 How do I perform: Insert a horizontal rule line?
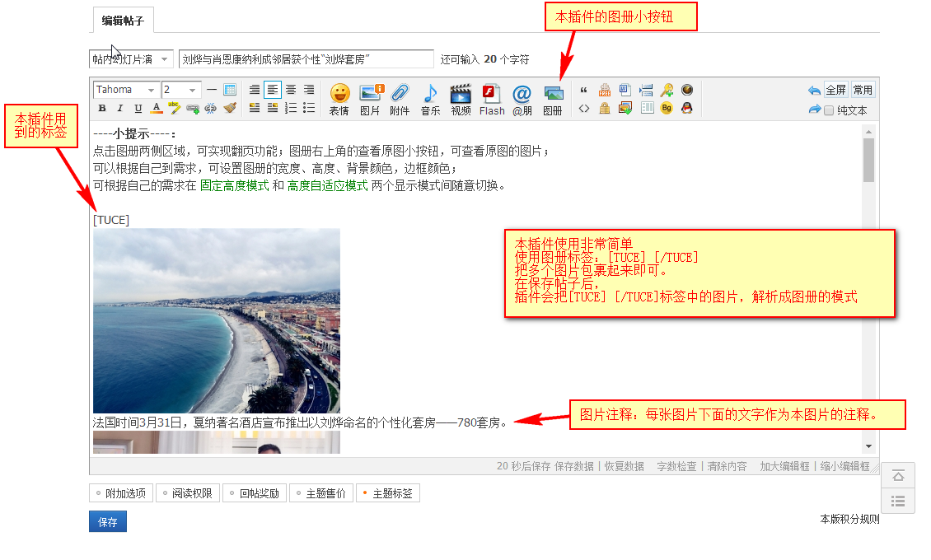tap(212, 90)
